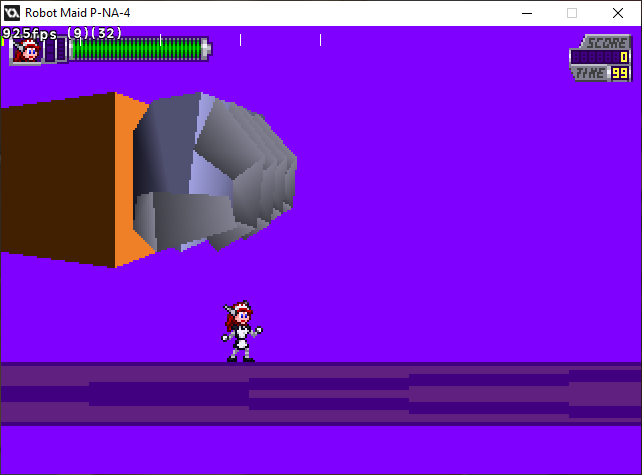This screenshot has width=642, height=475.
Task: Minimize the Robot Maid P-NA-4 window
Action: tap(527, 13)
